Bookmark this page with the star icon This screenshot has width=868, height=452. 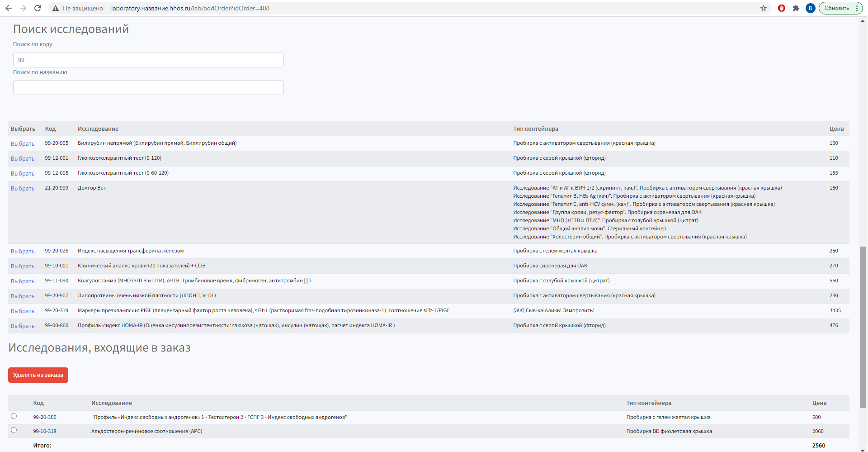pyautogui.click(x=764, y=8)
